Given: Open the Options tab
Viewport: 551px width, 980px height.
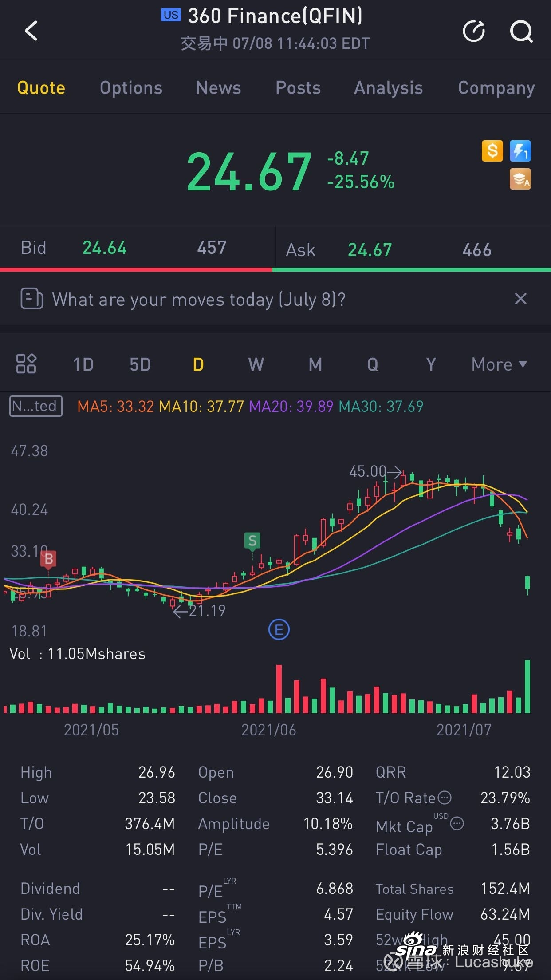Looking at the screenshot, I should pos(131,88).
